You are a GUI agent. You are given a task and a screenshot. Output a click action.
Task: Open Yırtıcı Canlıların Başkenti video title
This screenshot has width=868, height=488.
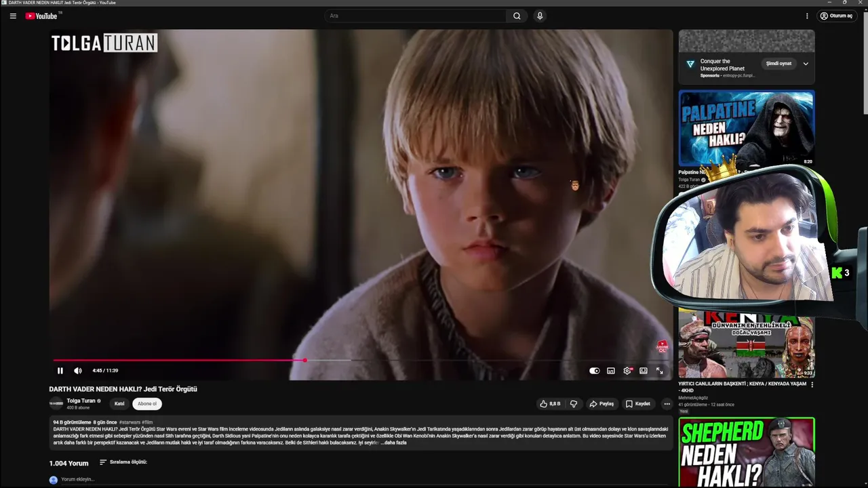pos(743,387)
